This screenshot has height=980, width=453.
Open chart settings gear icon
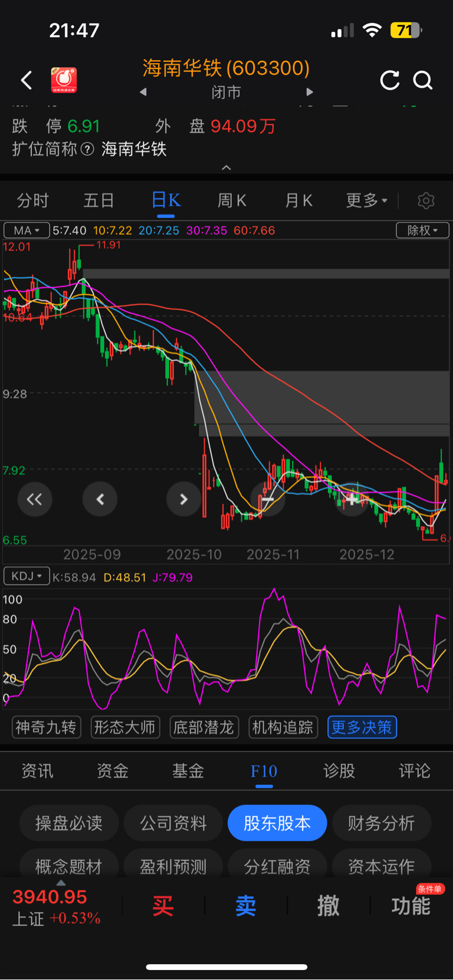(426, 201)
